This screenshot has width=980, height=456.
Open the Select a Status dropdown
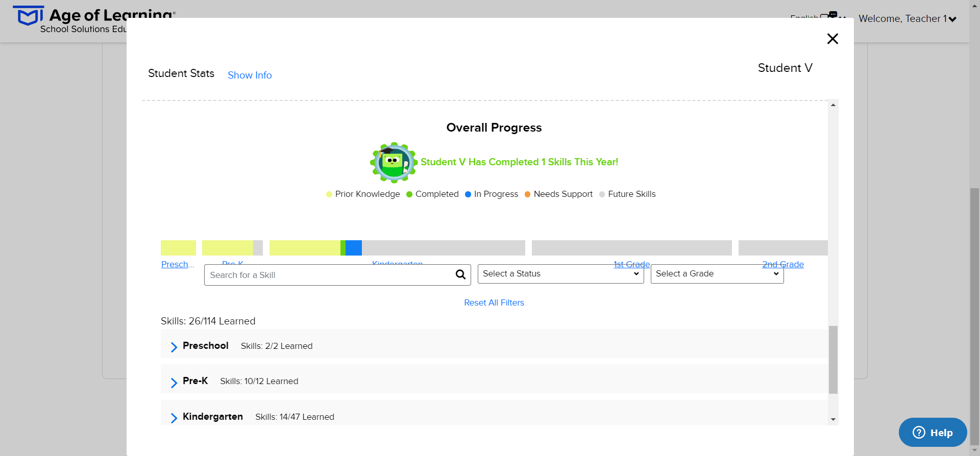560,274
